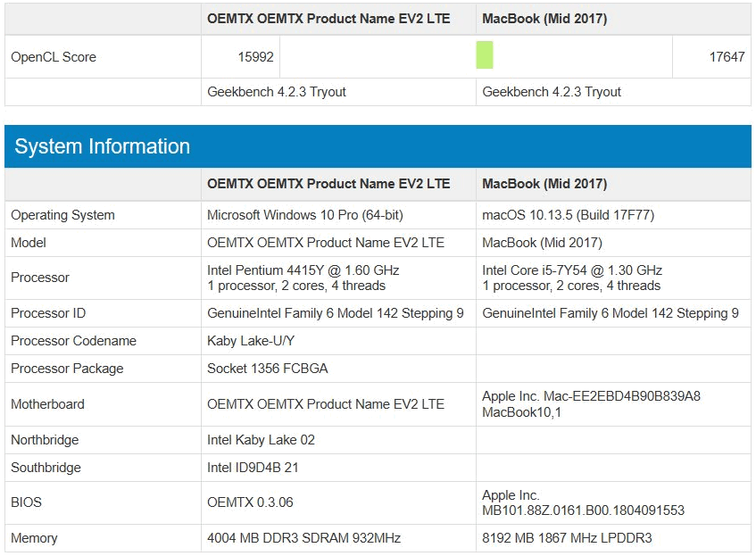This screenshot has width=756, height=556.
Task: Click the "Memory" row label
Action: [x=34, y=538]
